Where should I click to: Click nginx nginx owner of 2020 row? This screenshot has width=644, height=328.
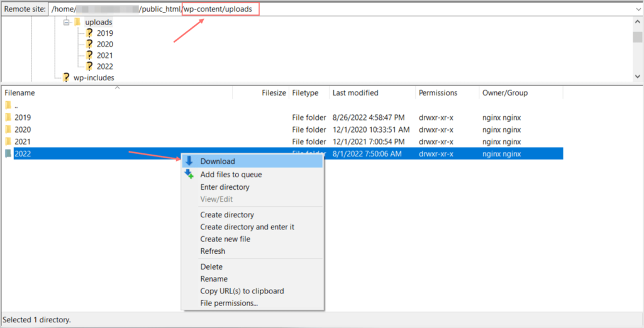[501, 129]
